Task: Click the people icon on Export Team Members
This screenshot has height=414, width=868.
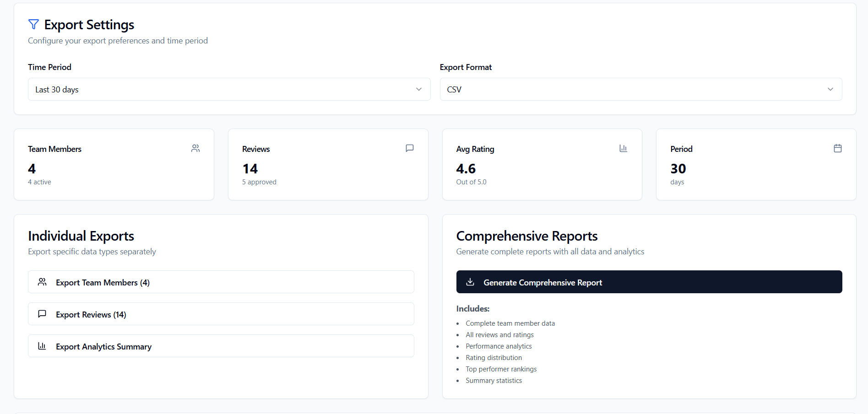Action: point(42,282)
